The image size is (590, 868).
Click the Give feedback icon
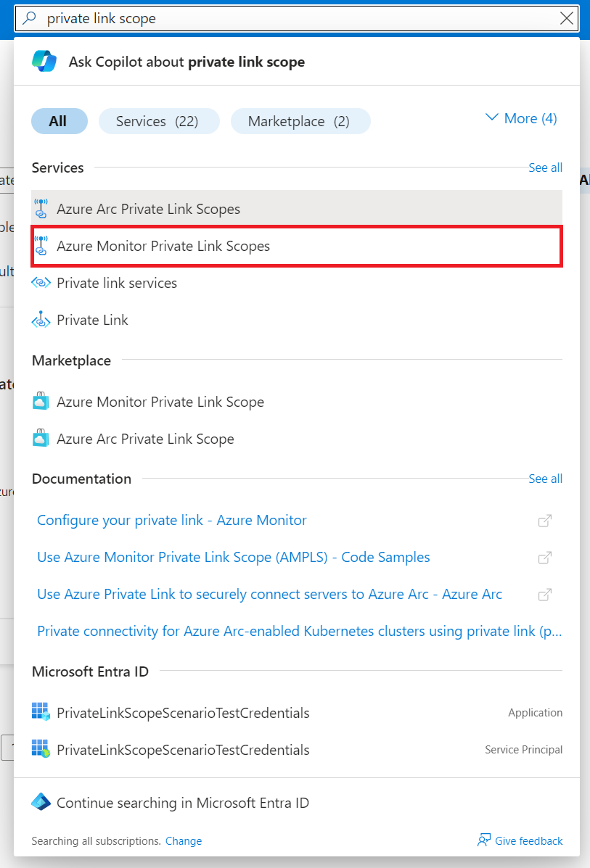pyautogui.click(x=484, y=840)
